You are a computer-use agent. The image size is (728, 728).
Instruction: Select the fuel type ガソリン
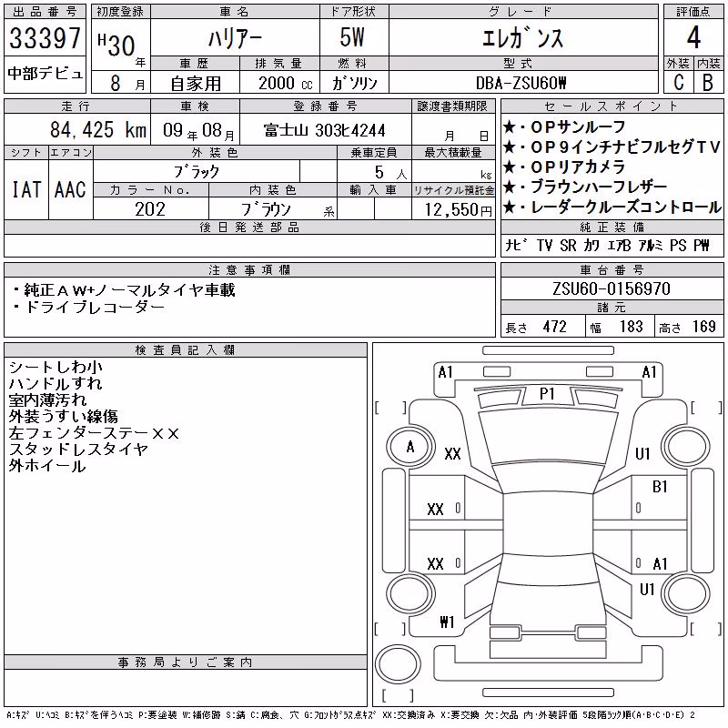[354, 83]
